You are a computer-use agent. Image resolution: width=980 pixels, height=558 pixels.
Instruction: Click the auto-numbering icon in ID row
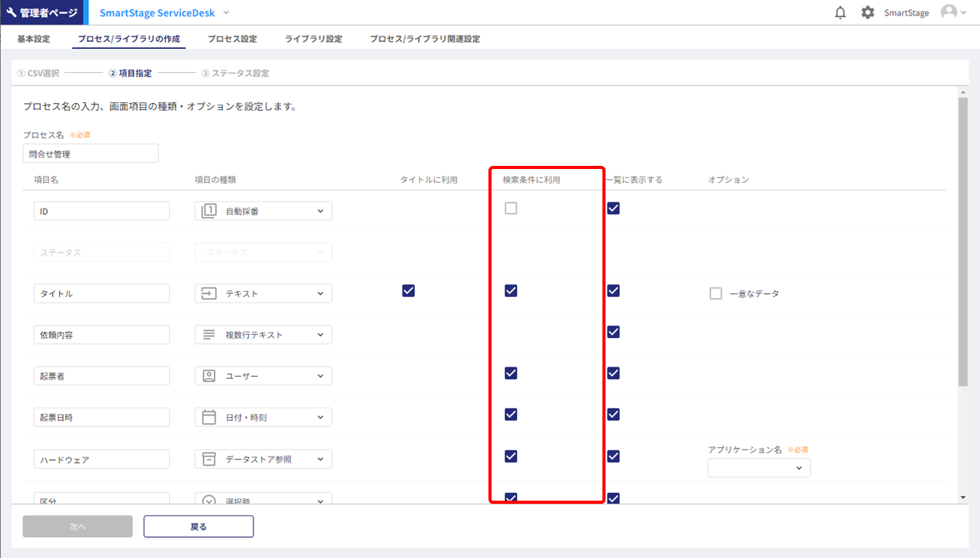click(x=209, y=211)
